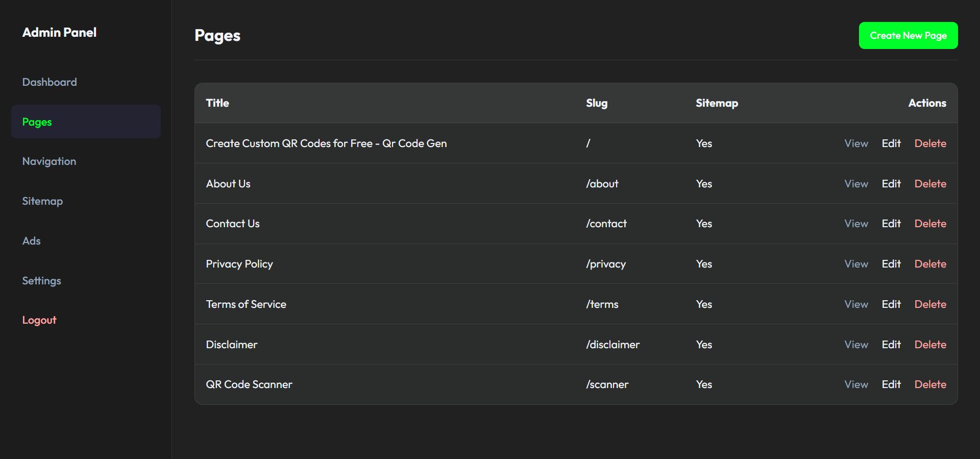View the About Us page
The width and height of the screenshot is (980, 459).
click(856, 184)
